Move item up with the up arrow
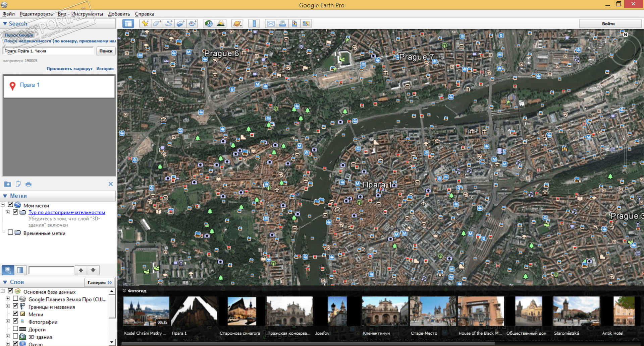644x346 pixels. (81, 270)
